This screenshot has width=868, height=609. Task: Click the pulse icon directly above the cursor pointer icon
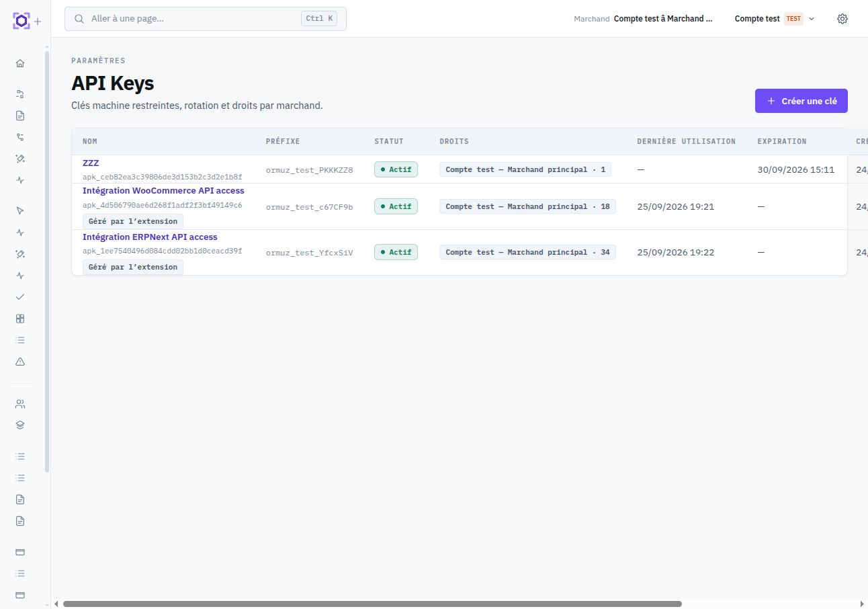20,180
